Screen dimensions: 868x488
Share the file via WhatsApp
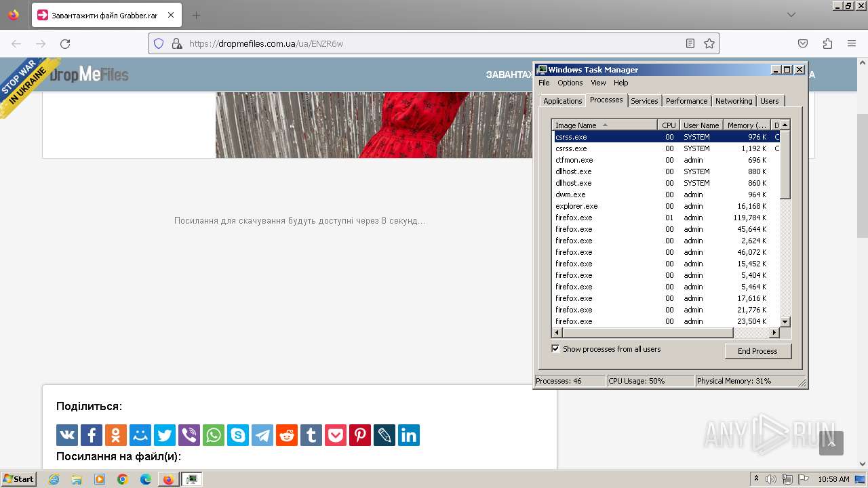214,435
